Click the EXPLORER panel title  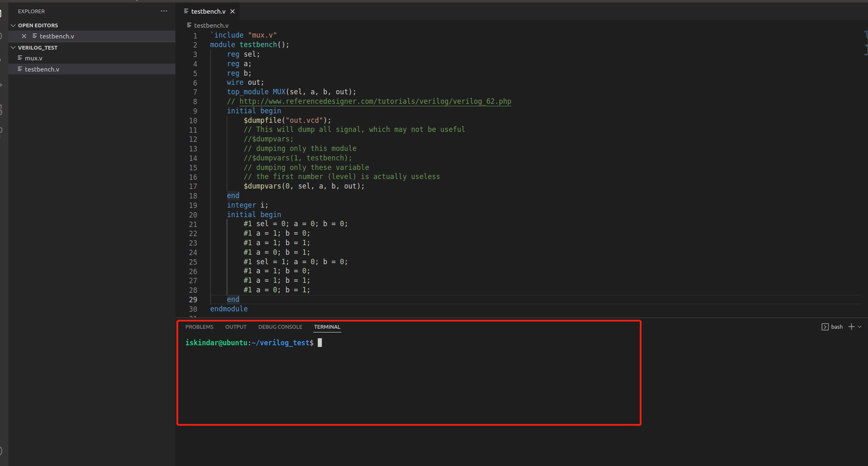tap(31, 11)
